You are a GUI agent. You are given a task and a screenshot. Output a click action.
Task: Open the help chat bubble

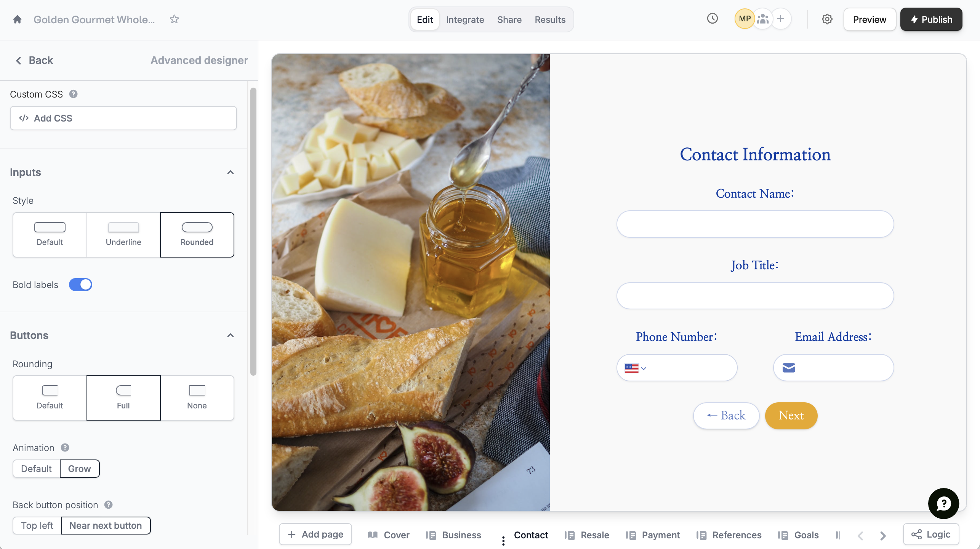click(x=943, y=503)
